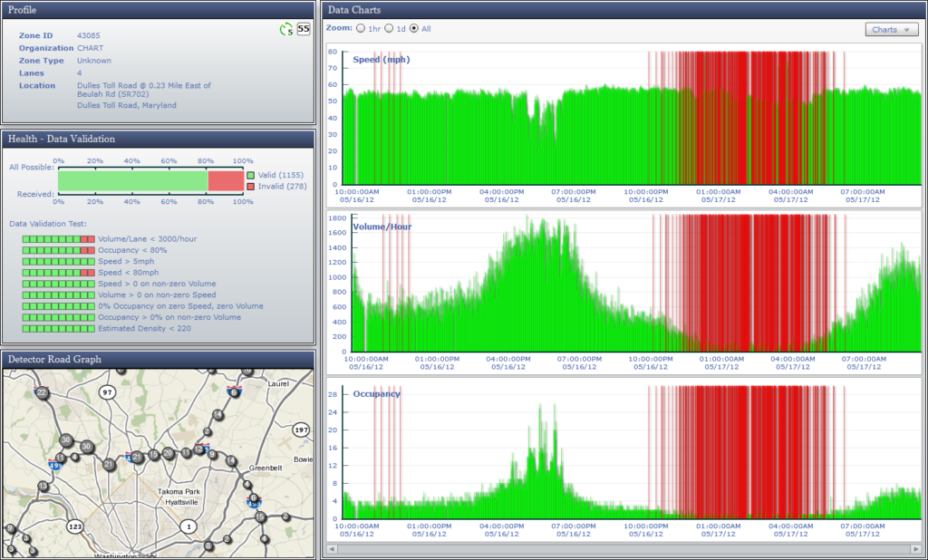Click the Profile panel header

coord(158,10)
